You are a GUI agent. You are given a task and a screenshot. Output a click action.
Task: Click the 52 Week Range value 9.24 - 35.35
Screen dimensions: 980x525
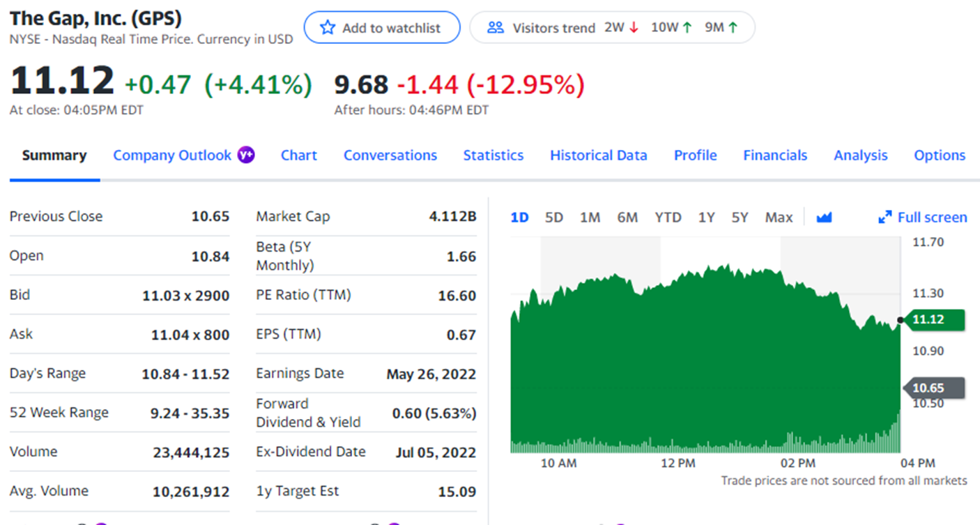click(190, 413)
